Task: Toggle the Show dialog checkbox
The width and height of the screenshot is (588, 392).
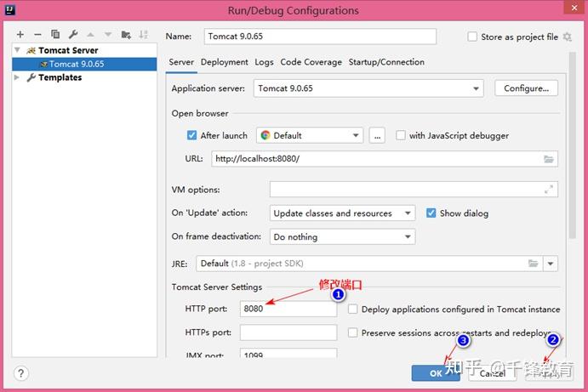Action: (x=431, y=213)
